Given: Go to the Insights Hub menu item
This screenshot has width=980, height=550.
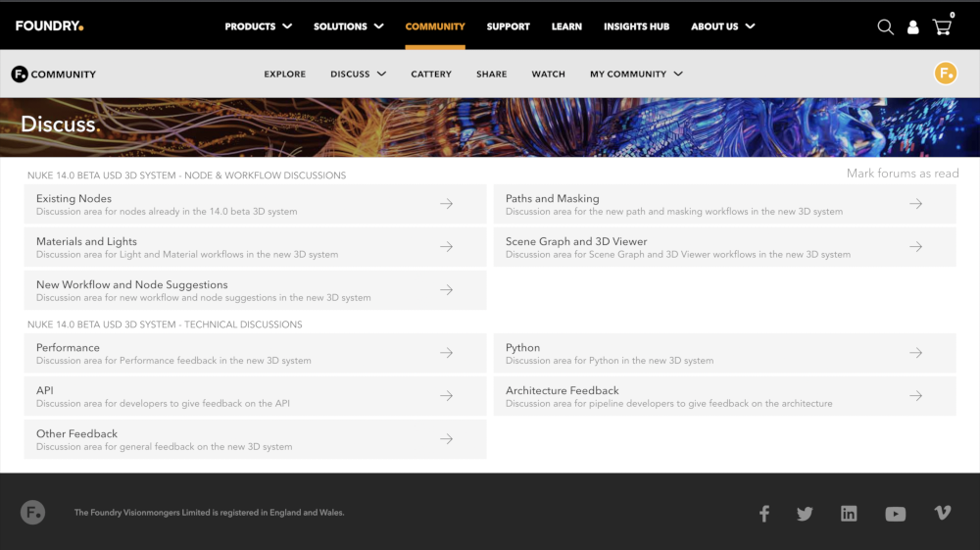Looking at the screenshot, I should 636,26.
